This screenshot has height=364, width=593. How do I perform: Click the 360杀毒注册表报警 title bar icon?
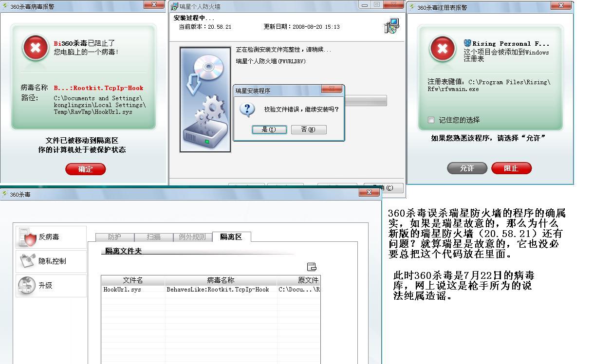pyautogui.click(x=412, y=7)
